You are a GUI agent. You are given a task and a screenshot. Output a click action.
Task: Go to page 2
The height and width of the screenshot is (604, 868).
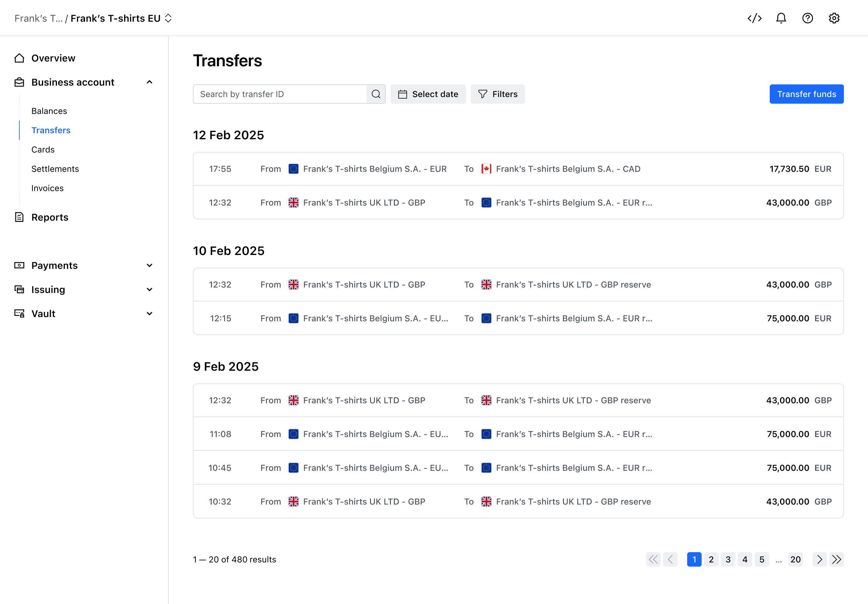point(711,559)
